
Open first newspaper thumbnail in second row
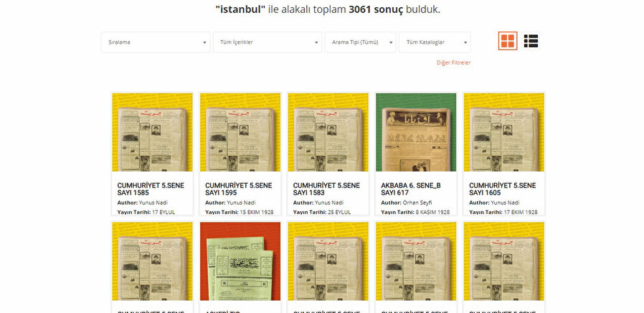pyautogui.click(x=152, y=261)
